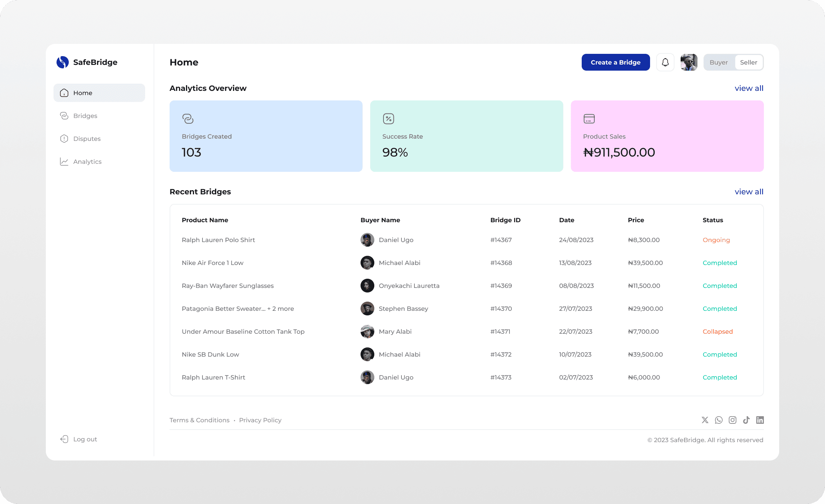The image size is (825, 504).
Task: Open the user profile avatar
Action: coord(689,62)
